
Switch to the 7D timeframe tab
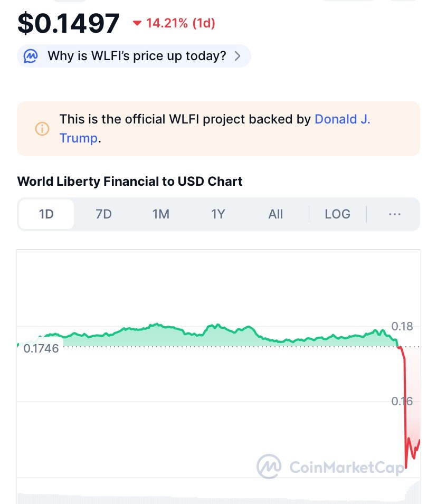(x=103, y=214)
